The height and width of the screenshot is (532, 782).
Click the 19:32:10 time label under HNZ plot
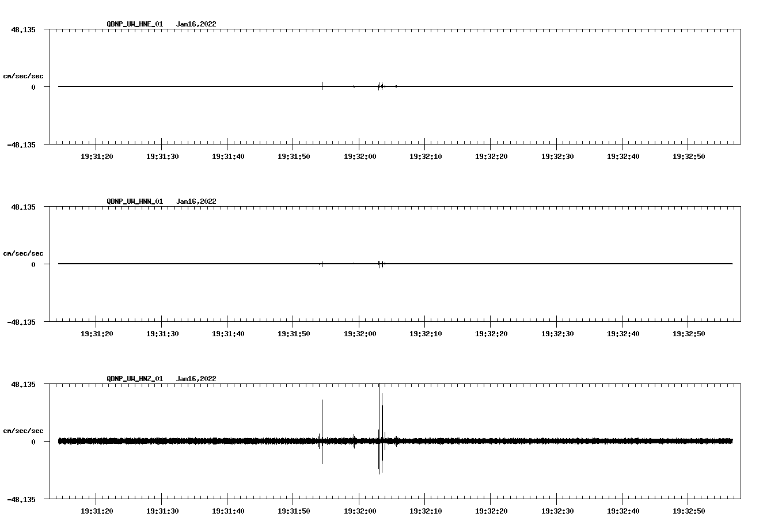(x=426, y=511)
